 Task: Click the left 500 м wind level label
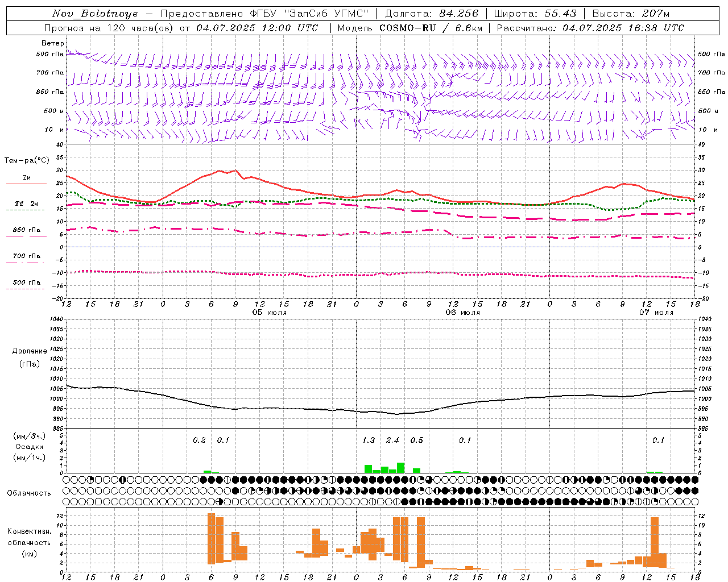[x=53, y=111]
